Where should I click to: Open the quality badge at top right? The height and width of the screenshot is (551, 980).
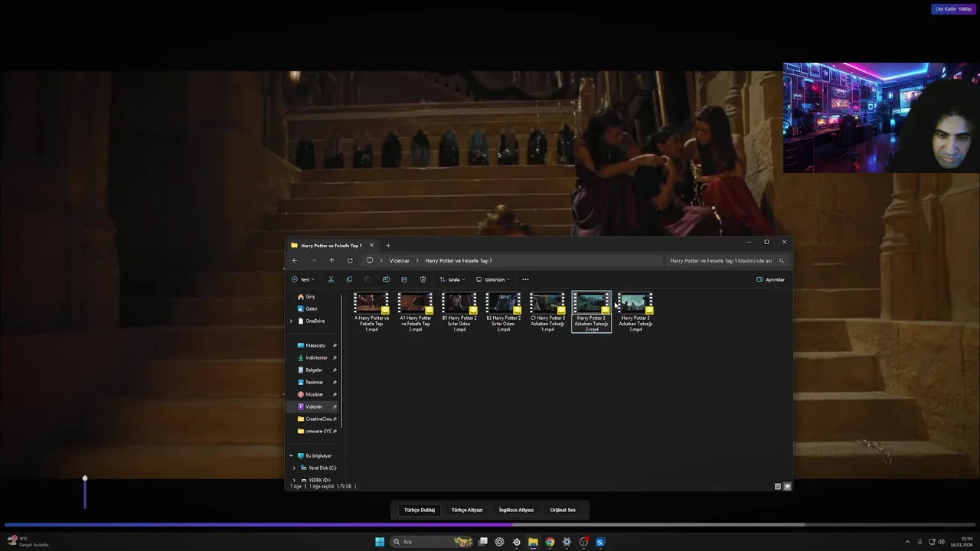pos(953,9)
